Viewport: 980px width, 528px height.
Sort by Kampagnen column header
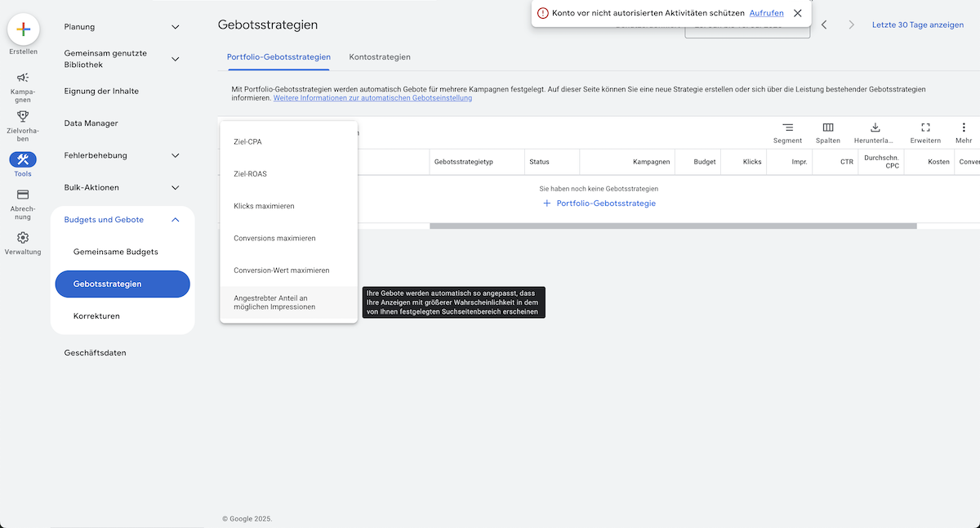coord(652,162)
